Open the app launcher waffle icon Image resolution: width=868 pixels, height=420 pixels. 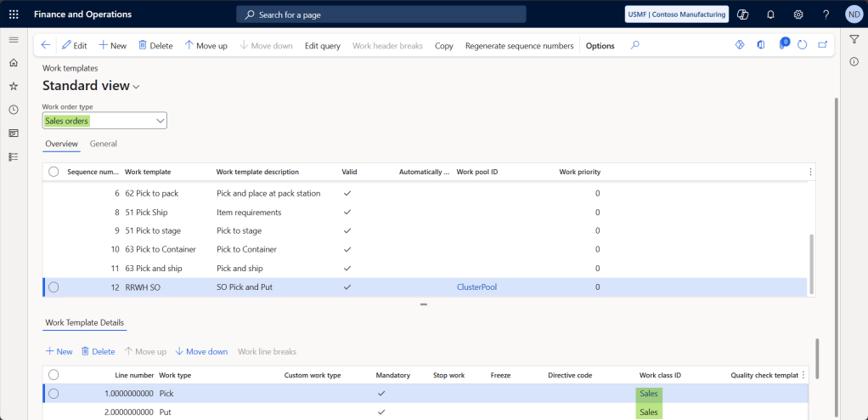[14, 14]
